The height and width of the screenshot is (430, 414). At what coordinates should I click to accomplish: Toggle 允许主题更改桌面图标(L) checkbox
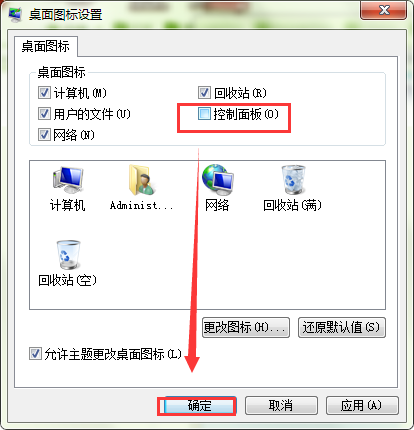35,354
